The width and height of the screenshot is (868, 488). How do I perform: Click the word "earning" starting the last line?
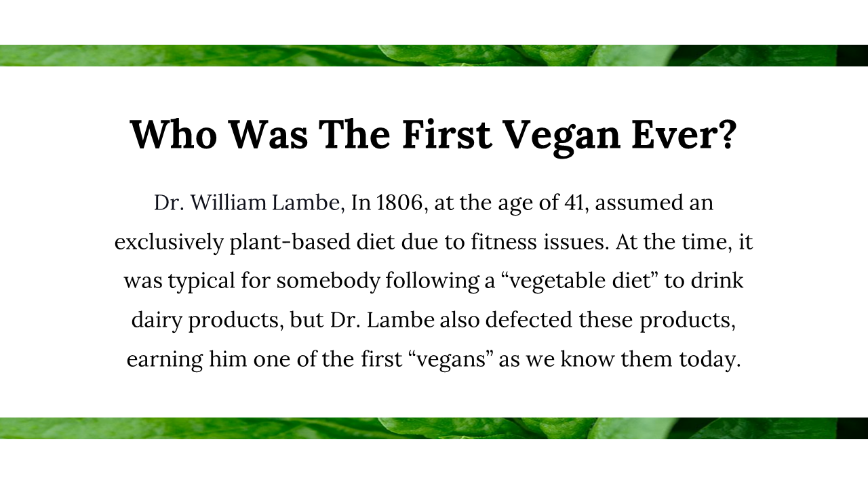[165, 360]
